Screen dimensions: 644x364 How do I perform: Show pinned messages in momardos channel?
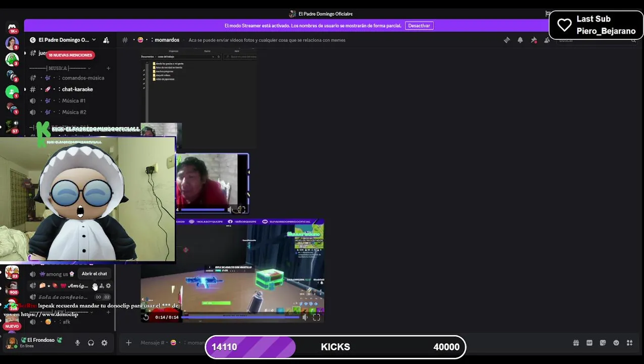pyautogui.click(x=534, y=40)
